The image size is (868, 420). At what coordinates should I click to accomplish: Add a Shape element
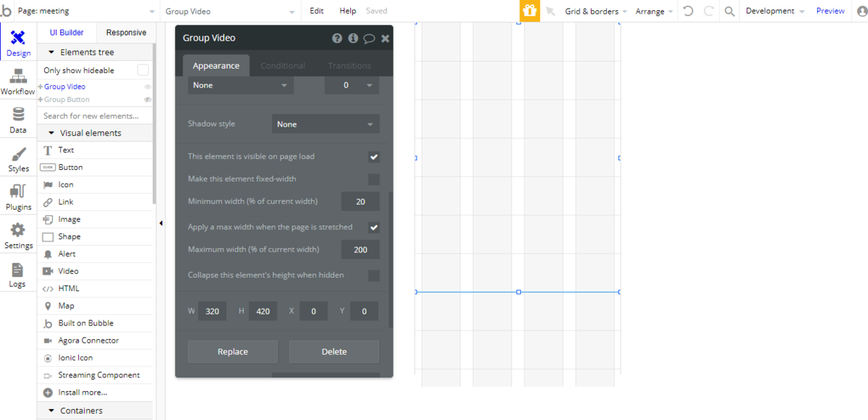click(x=95, y=237)
